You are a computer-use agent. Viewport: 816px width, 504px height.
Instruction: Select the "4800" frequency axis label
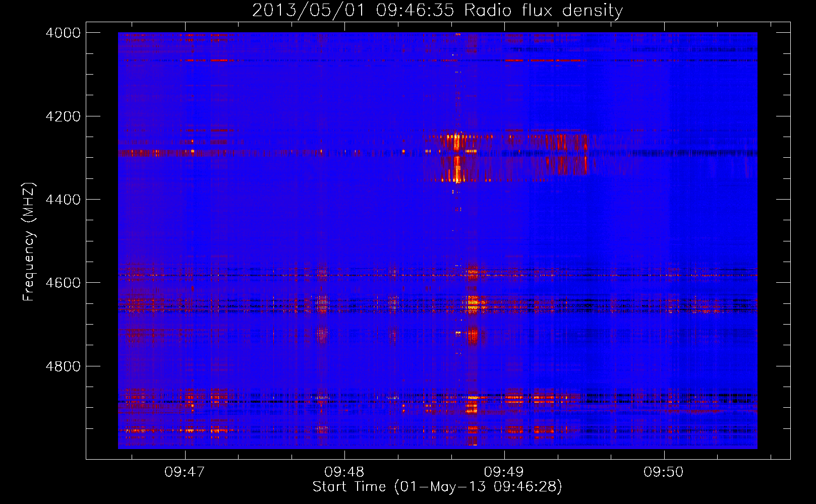(x=63, y=366)
